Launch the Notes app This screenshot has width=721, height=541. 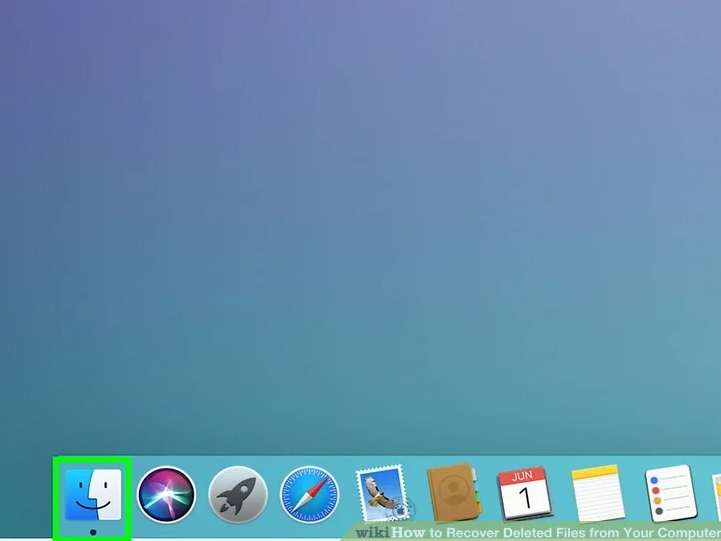point(598,494)
